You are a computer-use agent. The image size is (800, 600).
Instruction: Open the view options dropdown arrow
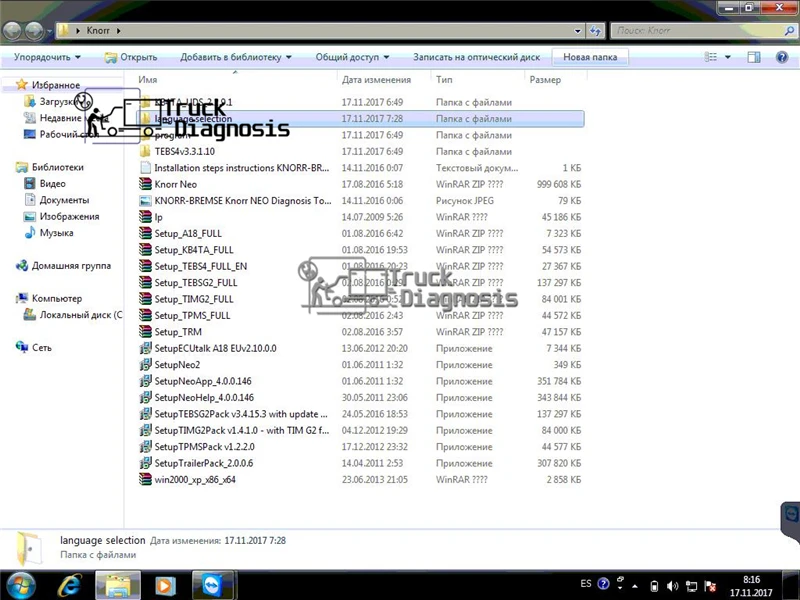[x=728, y=57]
